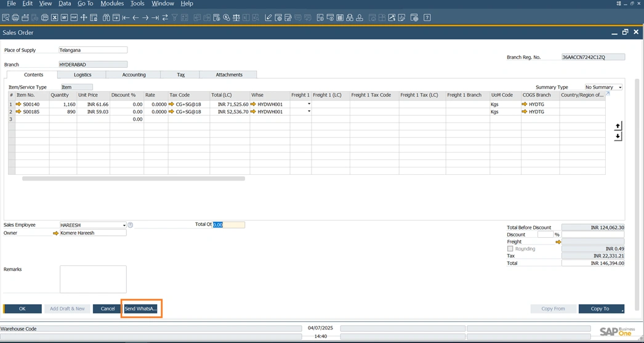This screenshot has width=644, height=343.
Task: Open the Help question mark icon
Action: (427, 18)
